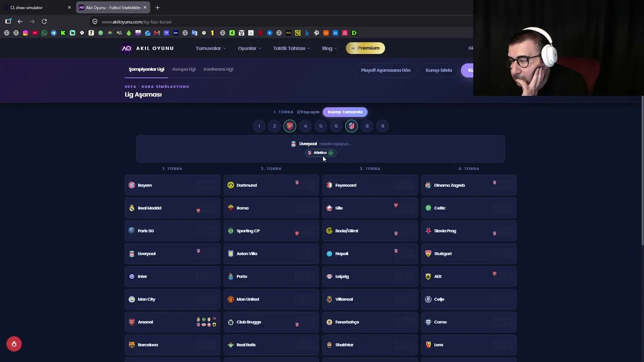
Task: Click the Celtic club crest
Action: (428, 208)
